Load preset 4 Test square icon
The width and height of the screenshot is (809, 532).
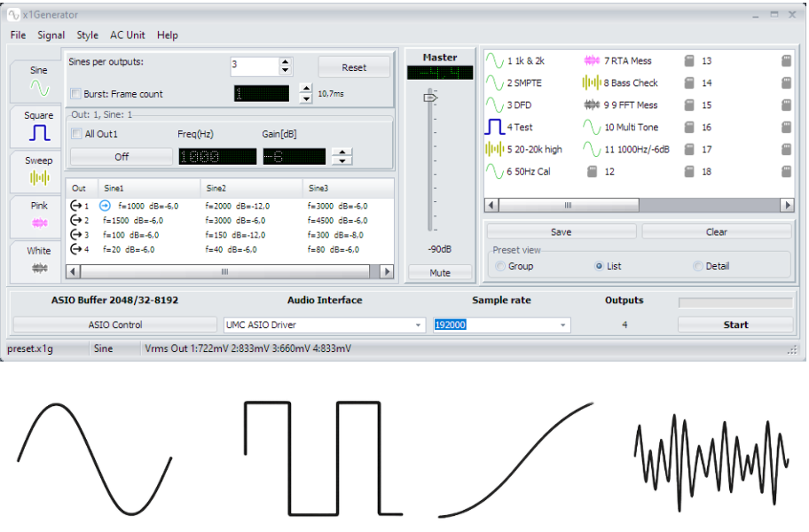494,128
